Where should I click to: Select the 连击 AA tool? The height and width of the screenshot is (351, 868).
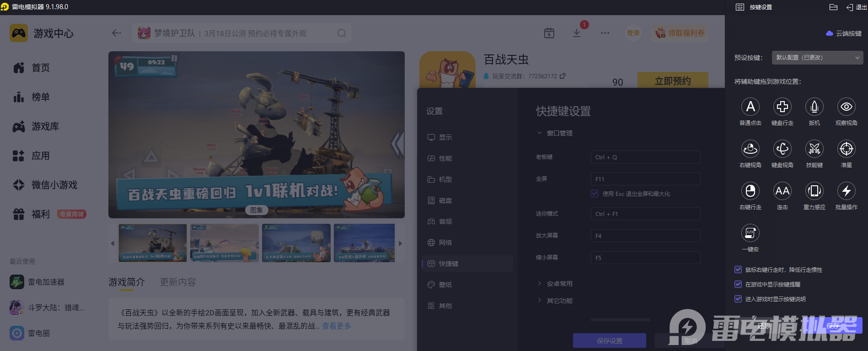pos(782,191)
